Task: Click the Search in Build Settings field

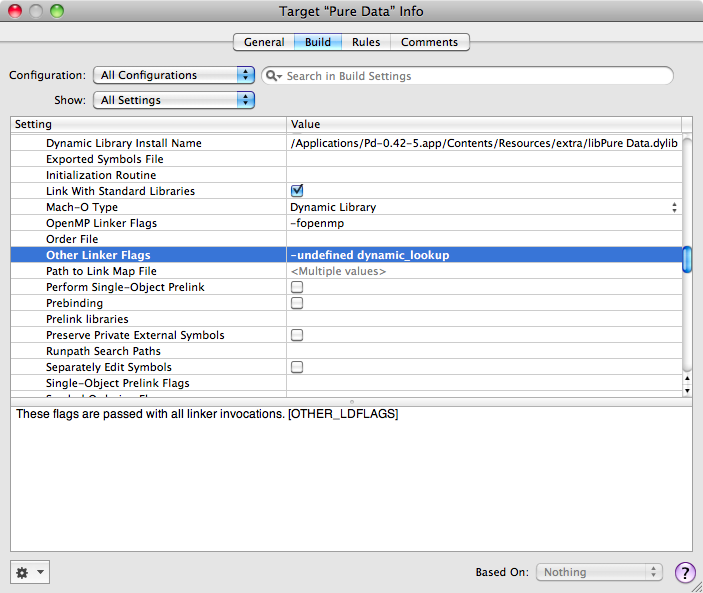Action: (468, 76)
